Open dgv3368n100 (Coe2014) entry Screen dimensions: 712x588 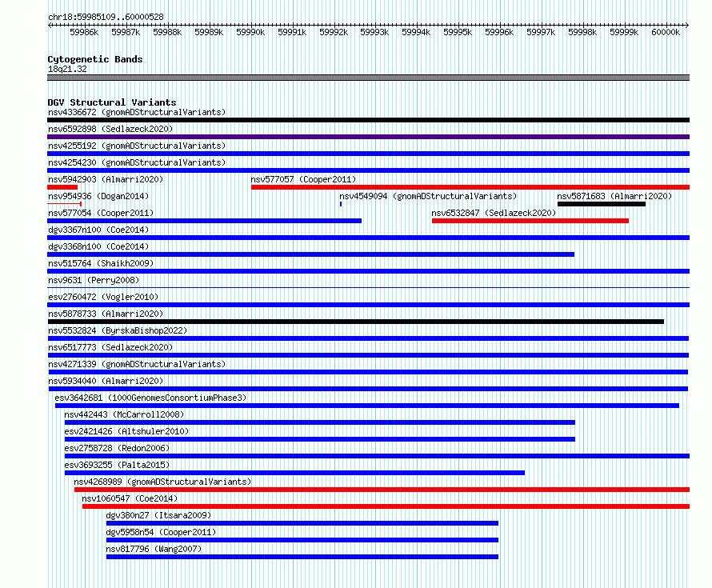click(x=98, y=246)
